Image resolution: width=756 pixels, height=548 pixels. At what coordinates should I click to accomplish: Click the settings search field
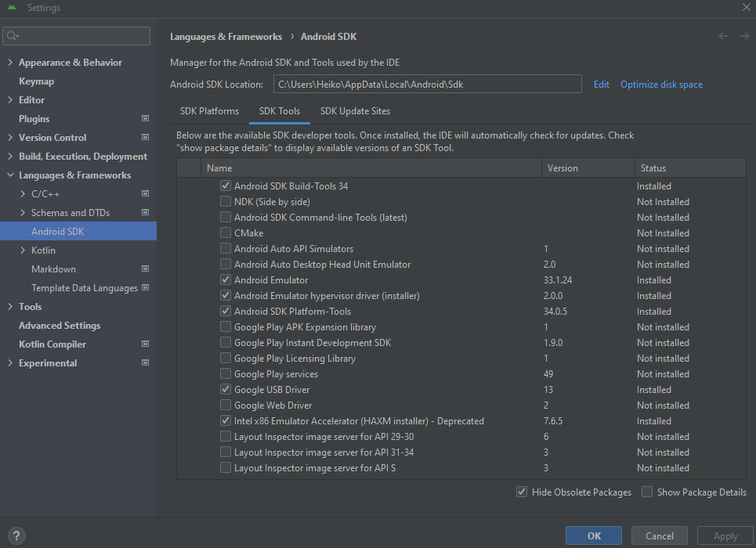point(77,36)
